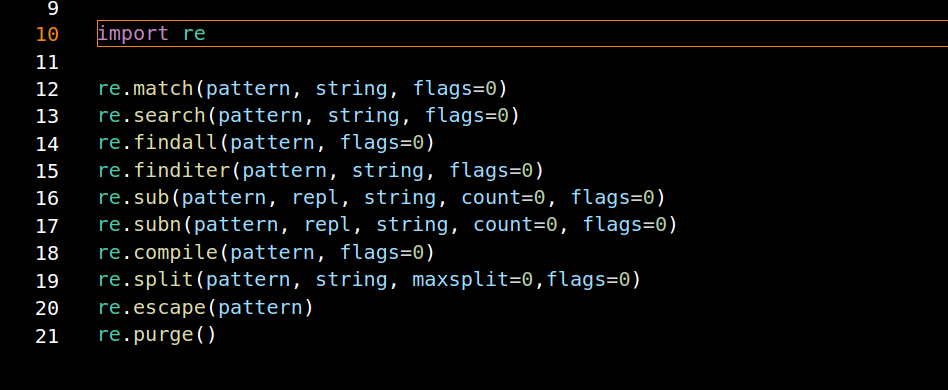Click the module name "re" after import
The height and width of the screenshot is (390, 948).
(x=194, y=33)
